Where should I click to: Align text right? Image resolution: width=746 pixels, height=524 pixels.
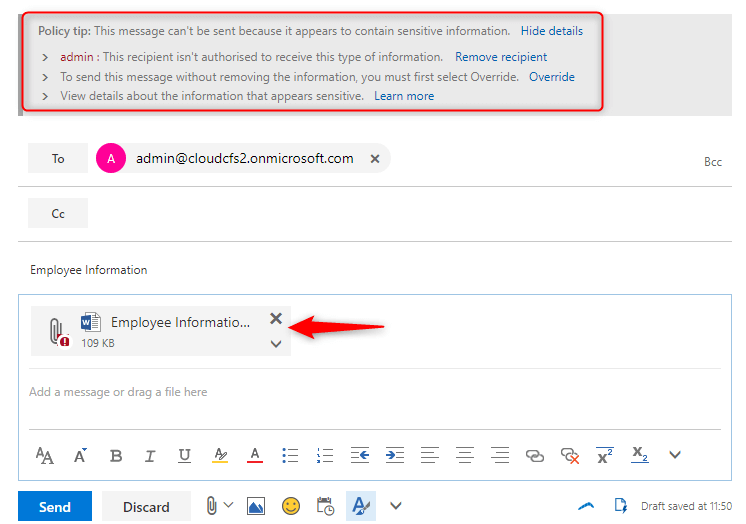[500, 455]
